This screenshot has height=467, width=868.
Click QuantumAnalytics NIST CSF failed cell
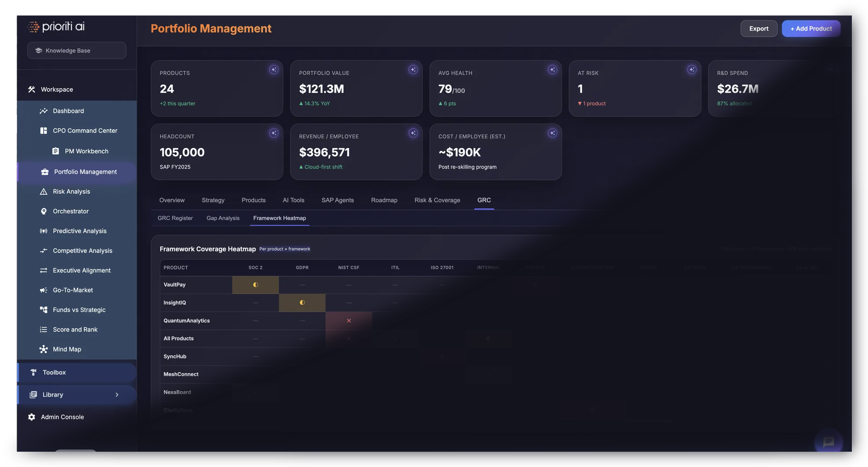tap(349, 321)
